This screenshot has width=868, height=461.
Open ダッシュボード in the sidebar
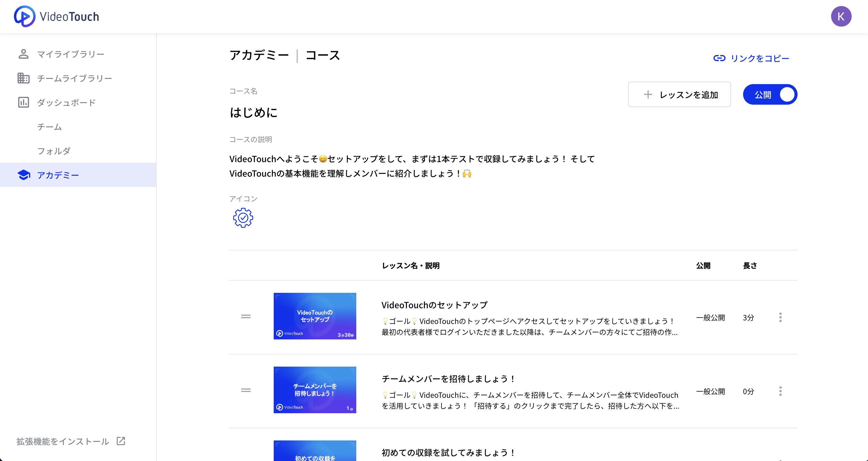78,103
